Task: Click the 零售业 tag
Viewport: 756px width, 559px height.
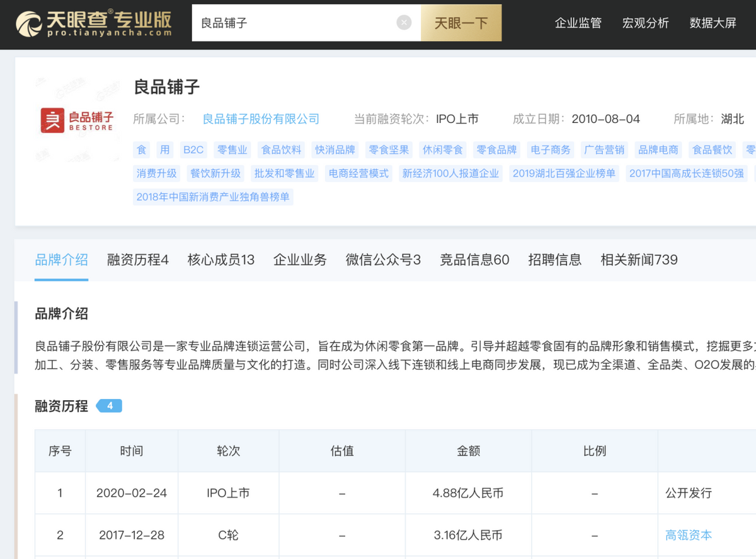Action: click(x=232, y=150)
